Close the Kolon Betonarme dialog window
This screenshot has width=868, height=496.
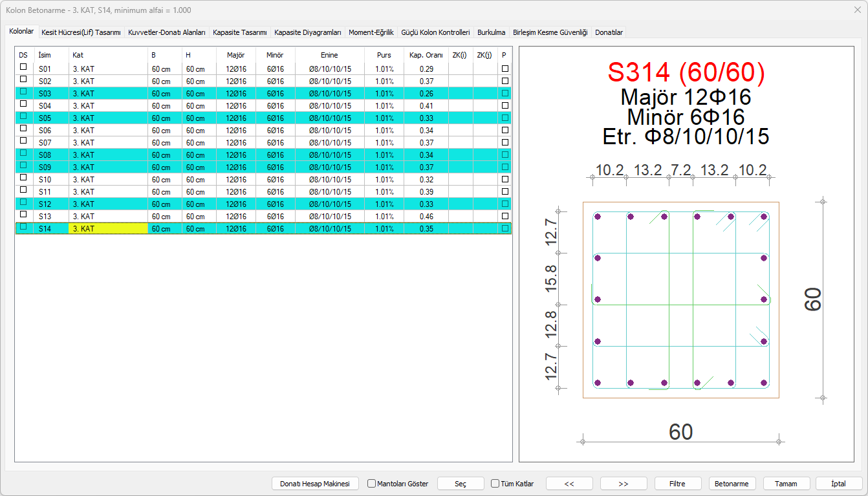[857, 10]
